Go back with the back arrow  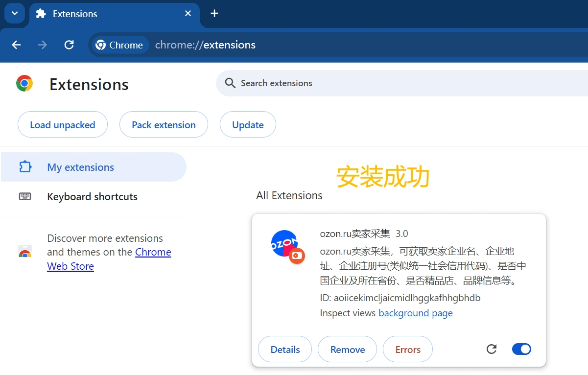(x=16, y=45)
